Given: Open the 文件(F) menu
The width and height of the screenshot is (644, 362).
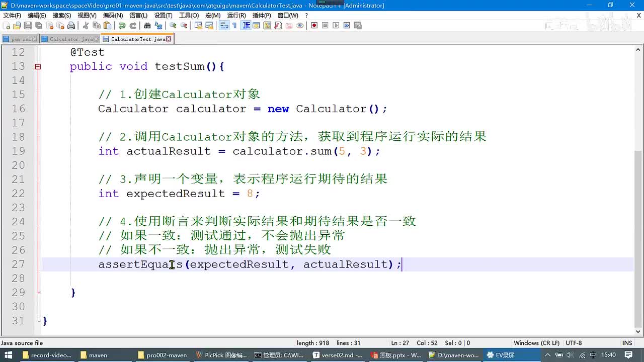Looking at the screenshot, I should point(12,16).
